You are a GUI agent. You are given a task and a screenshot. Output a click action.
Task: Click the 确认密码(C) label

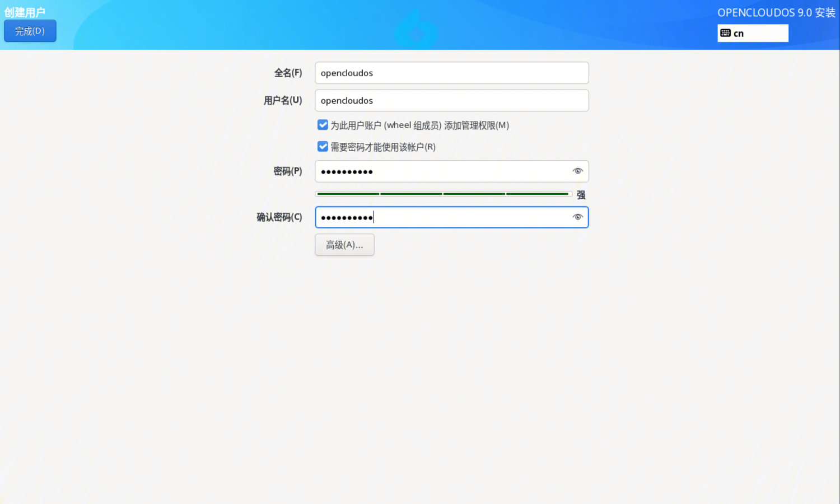[x=279, y=217]
